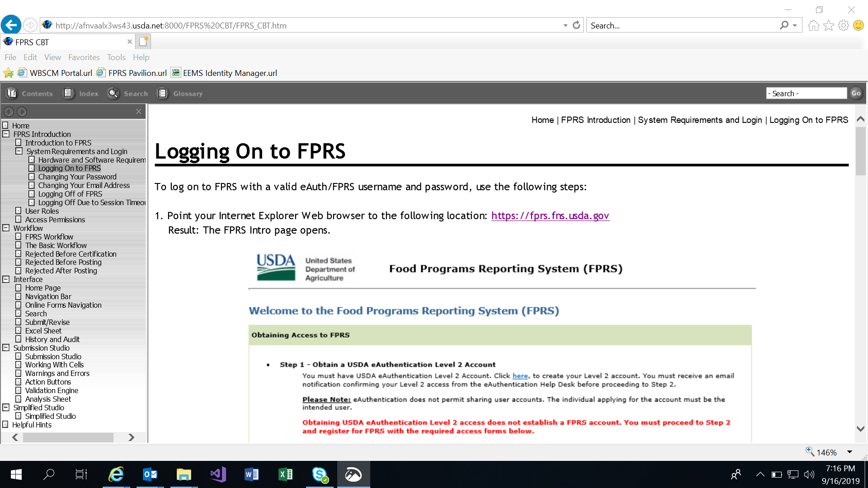Open the Index pane icon
Viewport: 868px width, 488px height.
click(68, 93)
